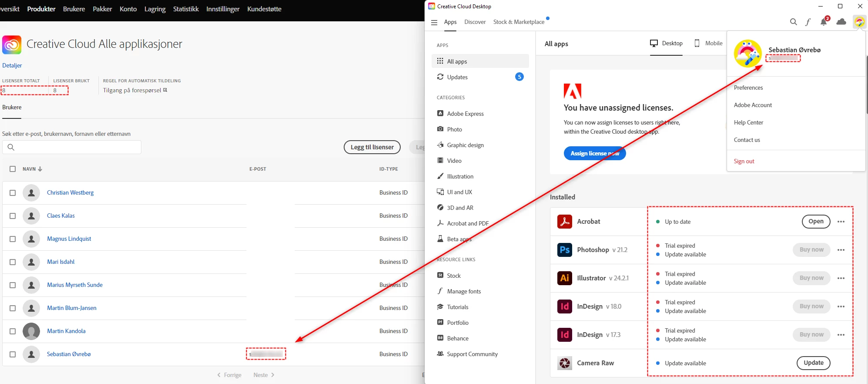The height and width of the screenshot is (384, 868).
Task: Go to Neste page chevron
Action: (273, 375)
